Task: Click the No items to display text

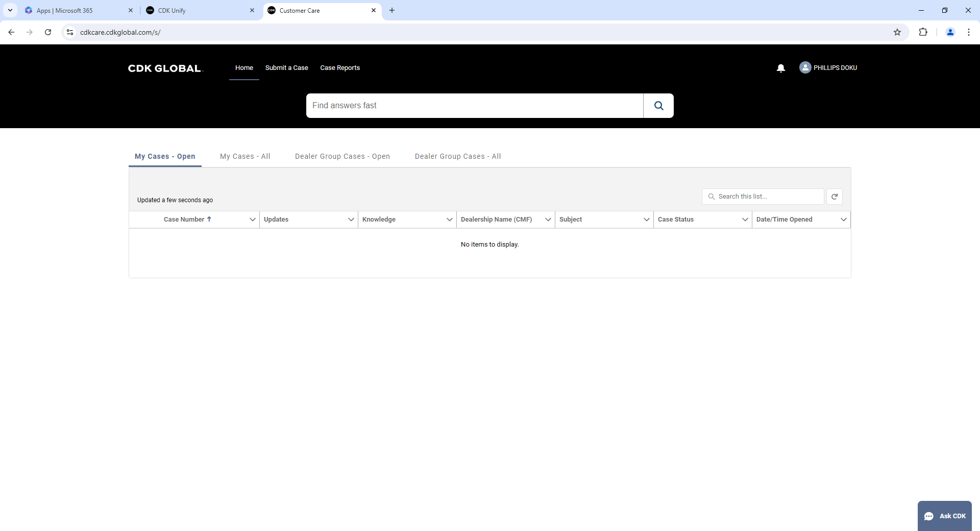Action: tap(490, 245)
